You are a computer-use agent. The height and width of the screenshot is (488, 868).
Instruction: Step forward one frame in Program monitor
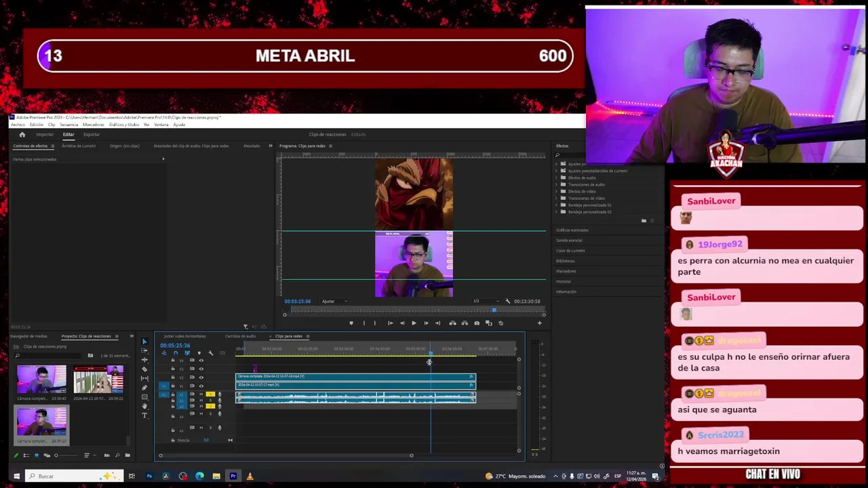pyautogui.click(x=426, y=323)
